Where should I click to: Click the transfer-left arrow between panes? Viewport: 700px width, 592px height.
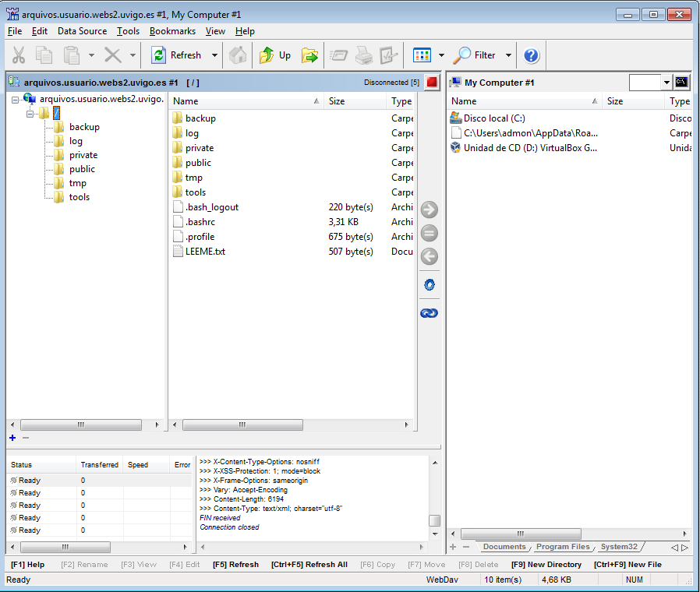[429, 256]
